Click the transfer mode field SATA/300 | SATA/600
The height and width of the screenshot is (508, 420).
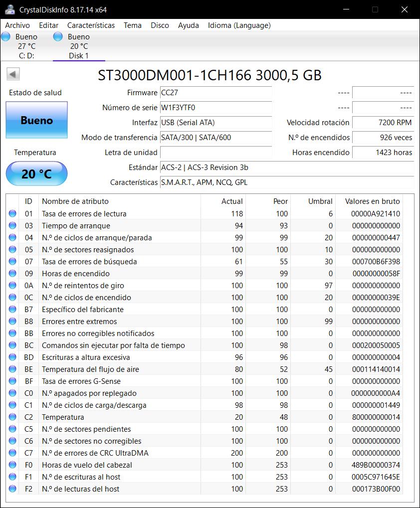tap(216, 138)
